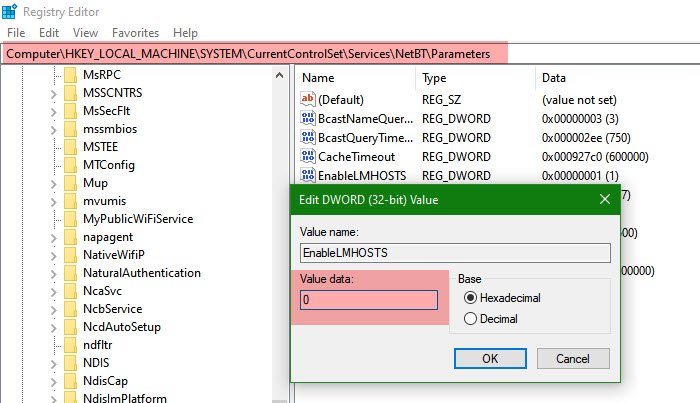Sort values by the Name column header
The width and height of the screenshot is (700, 403).
(318, 77)
